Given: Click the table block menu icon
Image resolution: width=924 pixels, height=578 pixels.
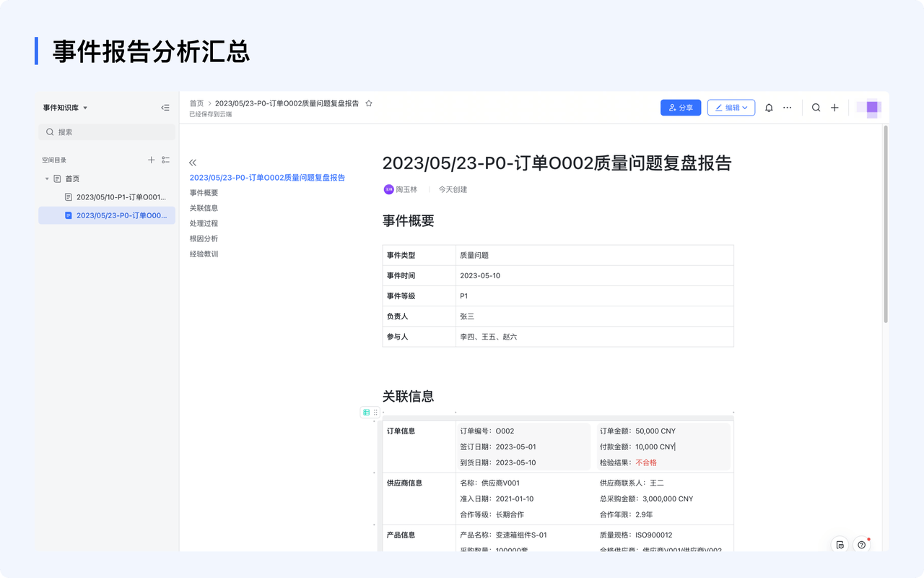Looking at the screenshot, I should 366,413.
